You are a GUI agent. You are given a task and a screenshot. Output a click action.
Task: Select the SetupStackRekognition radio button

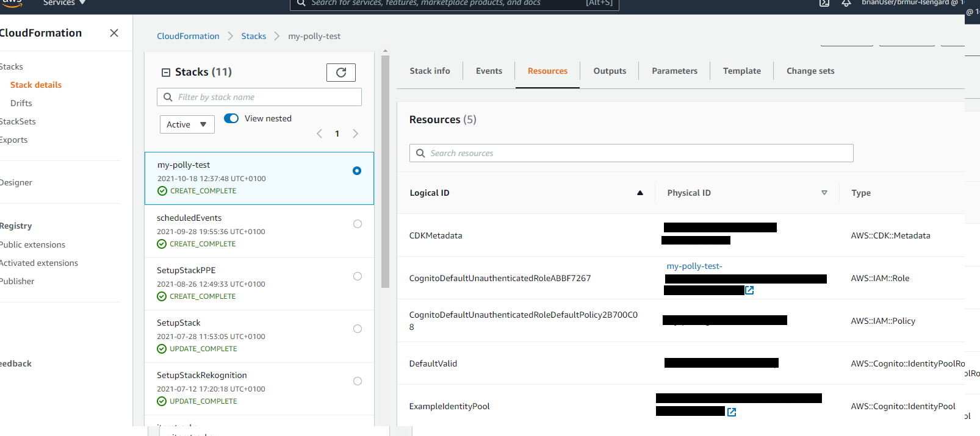click(358, 381)
